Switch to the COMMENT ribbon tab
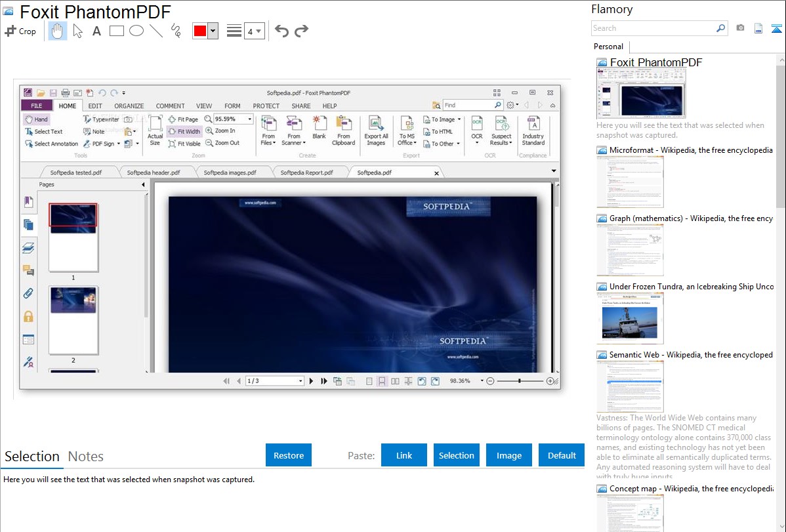786x532 pixels. click(x=171, y=106)
